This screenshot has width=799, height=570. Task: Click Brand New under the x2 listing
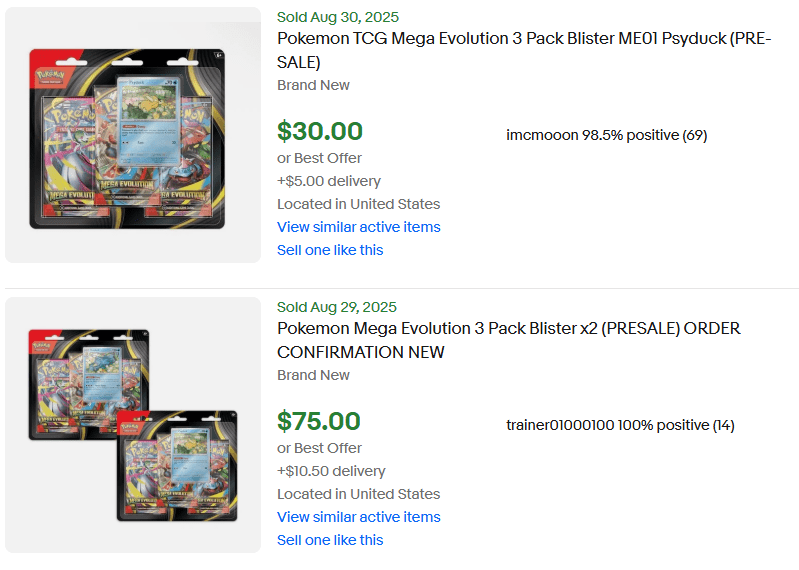tap(313, 375)
